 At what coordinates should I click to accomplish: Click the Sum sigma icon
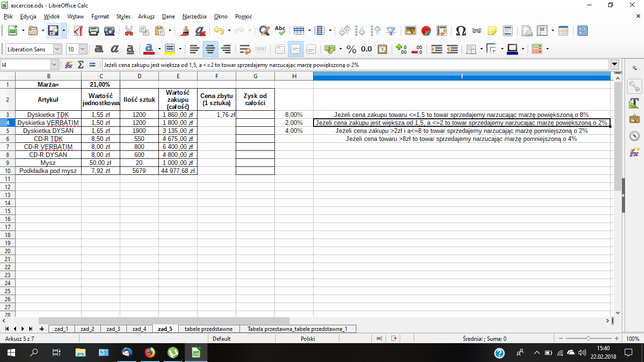click(81, 65)
